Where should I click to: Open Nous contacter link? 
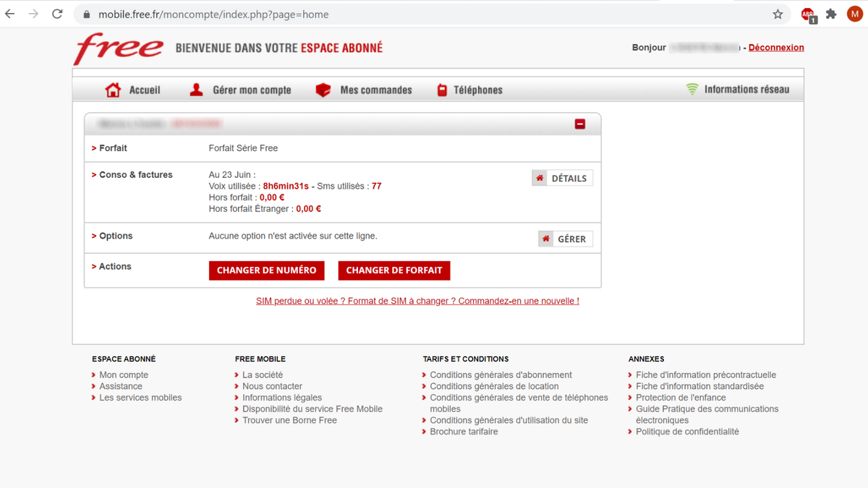[x=272, y=386]
